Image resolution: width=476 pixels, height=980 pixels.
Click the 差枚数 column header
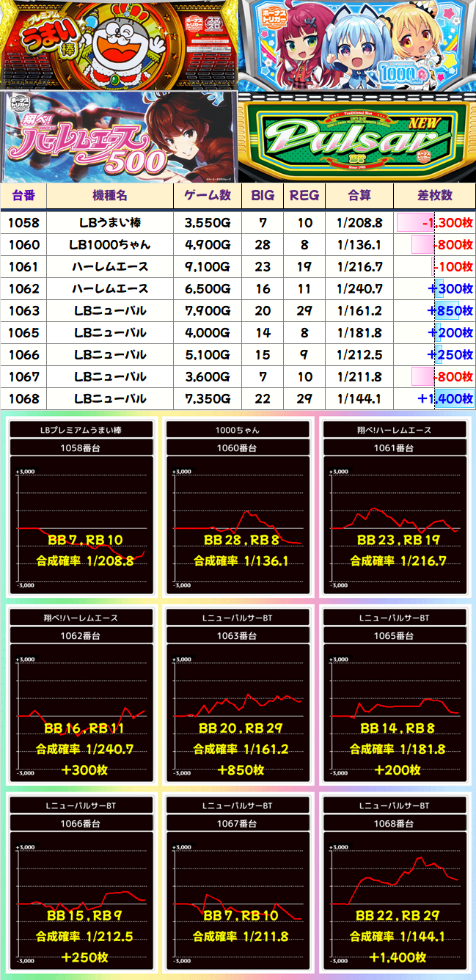tap(435, 195)
